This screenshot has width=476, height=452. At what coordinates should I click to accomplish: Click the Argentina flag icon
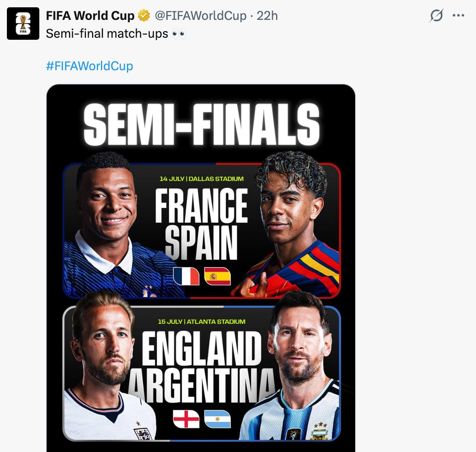coord(217,419)
